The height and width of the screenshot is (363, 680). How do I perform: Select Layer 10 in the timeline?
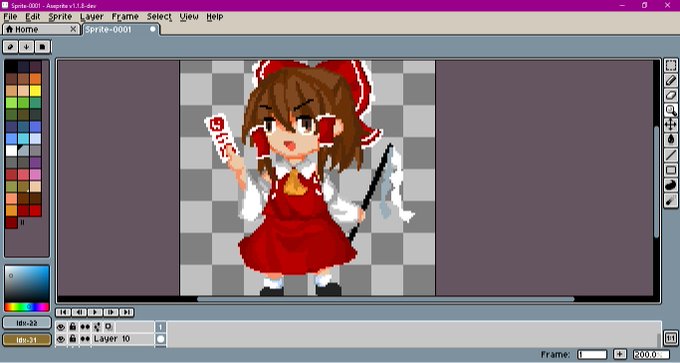click(x=123, y=339)
